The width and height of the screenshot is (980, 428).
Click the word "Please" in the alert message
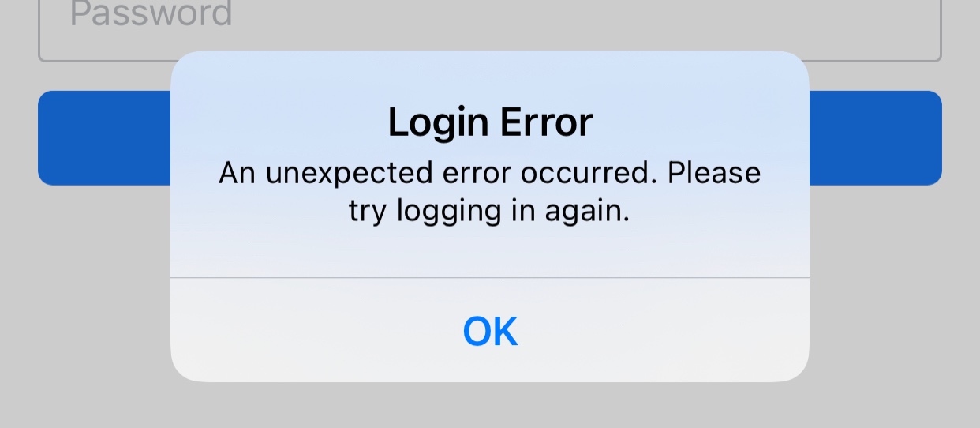click(714, 173)
